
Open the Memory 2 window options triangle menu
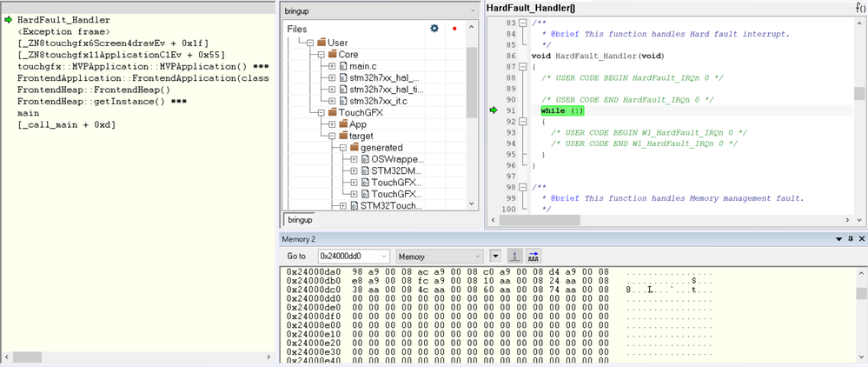tap(838, 239)
